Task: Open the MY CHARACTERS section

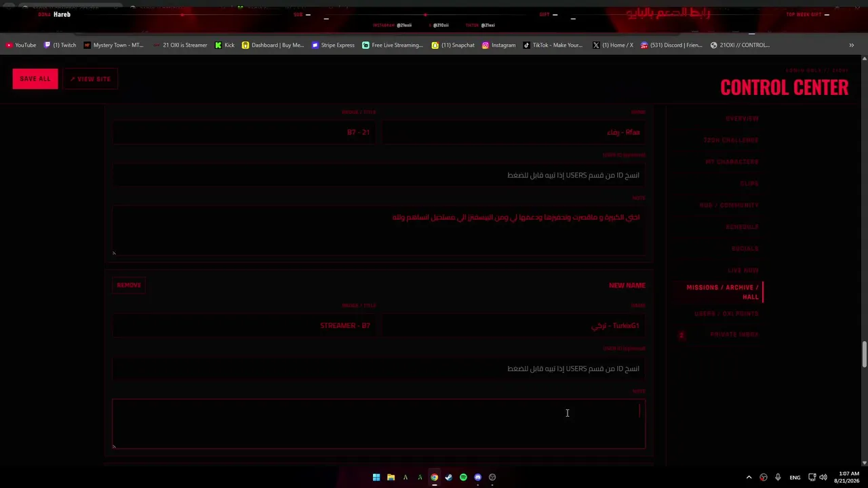Action: (x=732, y=162)
